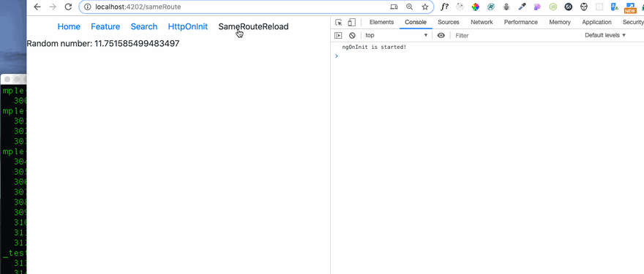Click the cast/device icon in address bar

[x=394, y=7]
